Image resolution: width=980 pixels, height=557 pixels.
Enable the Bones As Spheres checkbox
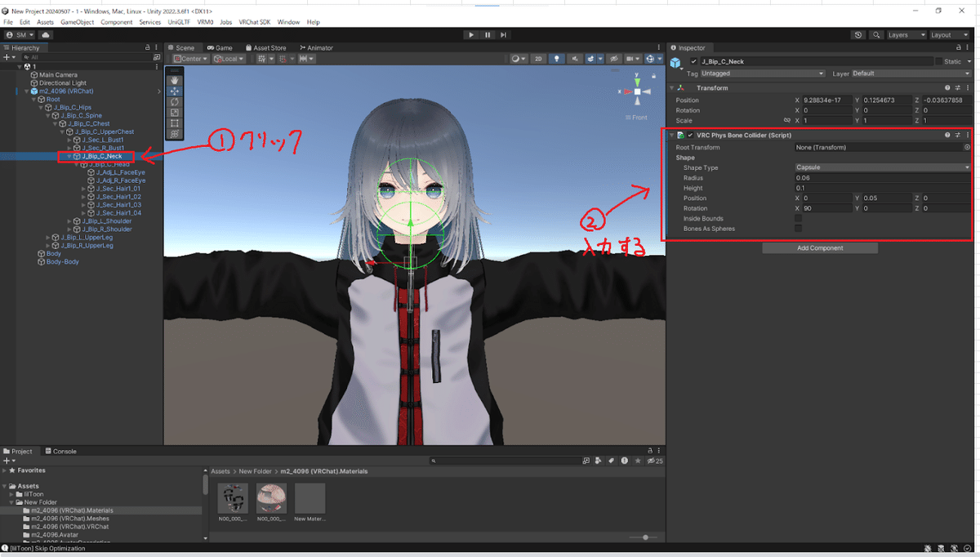(798, 229)
